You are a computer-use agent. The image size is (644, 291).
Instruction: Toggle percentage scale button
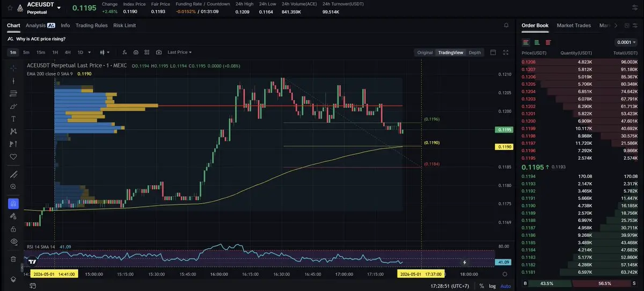481,286
